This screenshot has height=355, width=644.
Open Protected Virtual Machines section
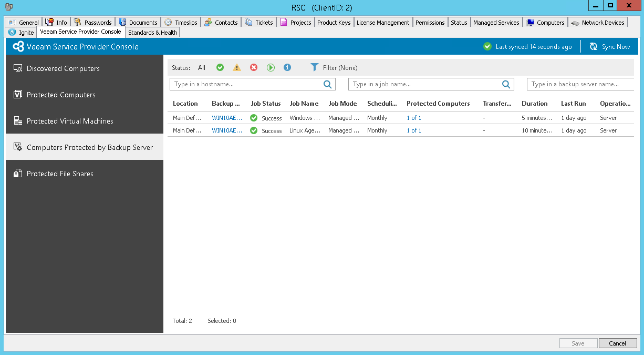pos(70,121)
